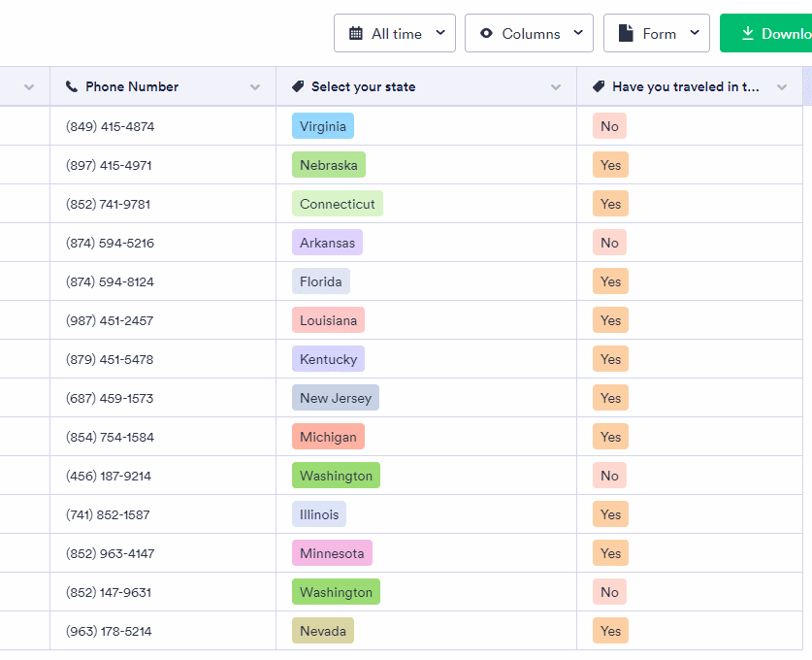Viewport: 812px width, 660px height.
Task: Click the Michigan state tag
Action: 328,437
